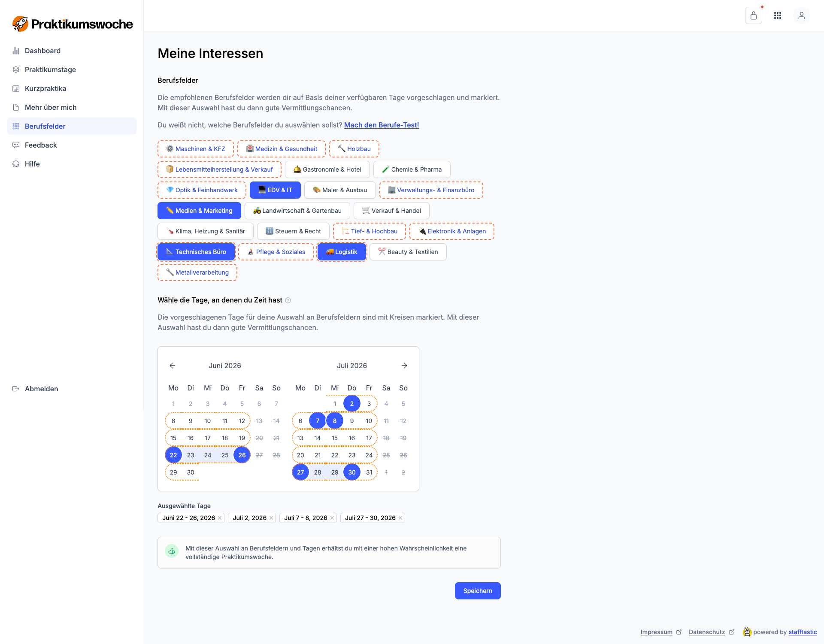The image size is (824, 644).
Task: Open the Impressum footer link
Action: (656, 632)
